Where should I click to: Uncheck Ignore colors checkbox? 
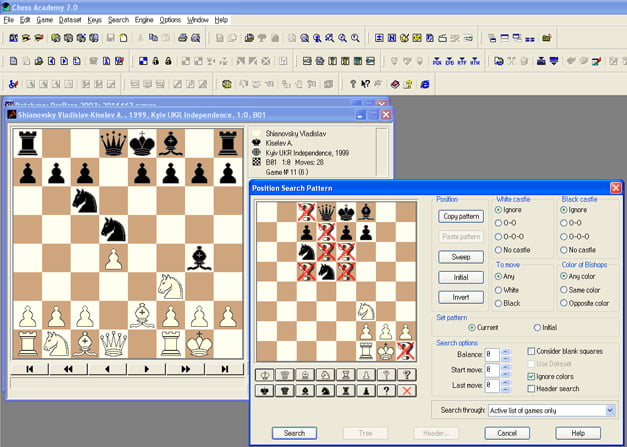click(551, 377)
